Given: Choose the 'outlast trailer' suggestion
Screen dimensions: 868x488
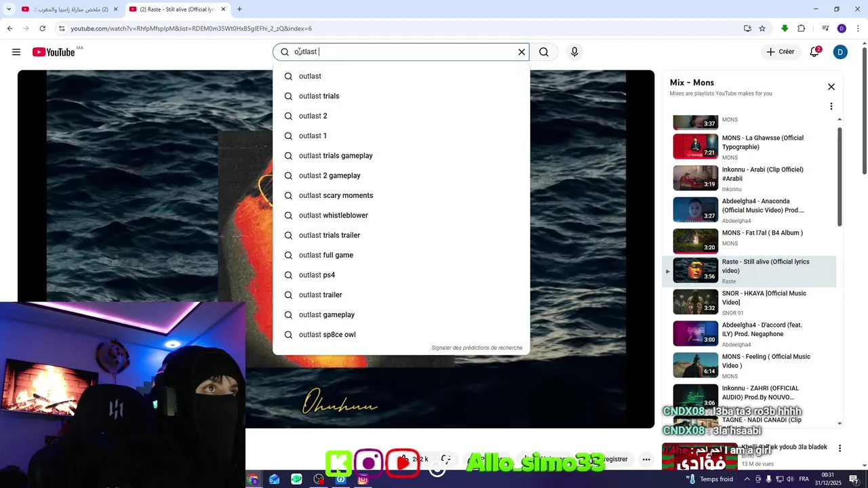Looking at the screenshot, I should [x=401, y=295].
